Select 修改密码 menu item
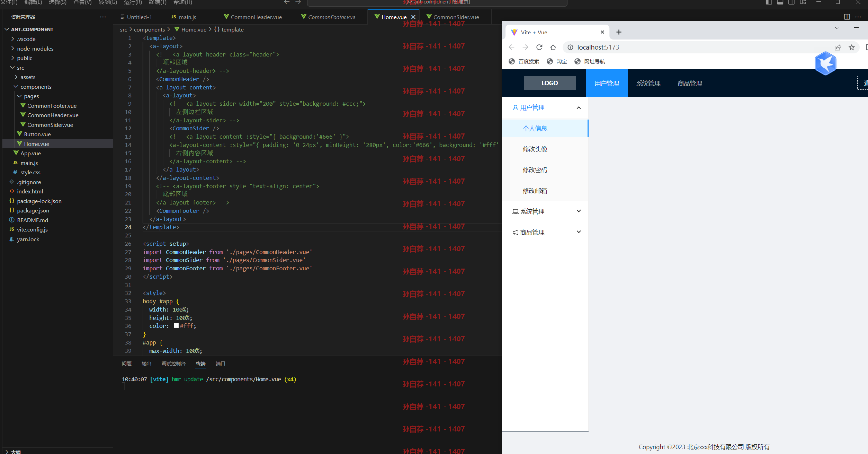This screenshot has width=868, height=454. click(545, 170)
